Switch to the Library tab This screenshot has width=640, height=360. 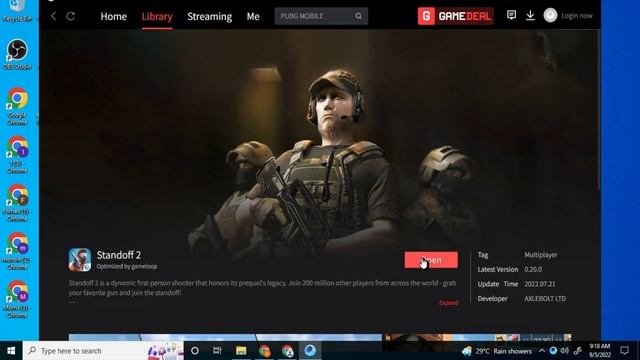[157, 16]
